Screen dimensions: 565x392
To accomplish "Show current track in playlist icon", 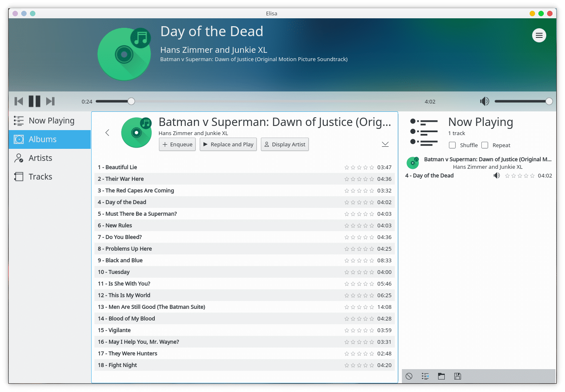I will (425, 376).
